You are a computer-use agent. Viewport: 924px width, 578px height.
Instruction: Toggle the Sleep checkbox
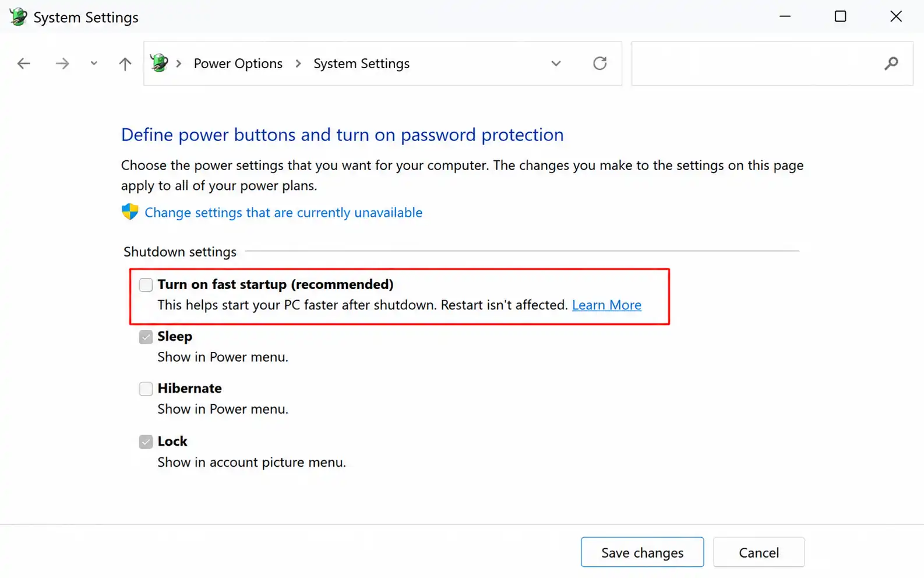[x=146, y=337]
